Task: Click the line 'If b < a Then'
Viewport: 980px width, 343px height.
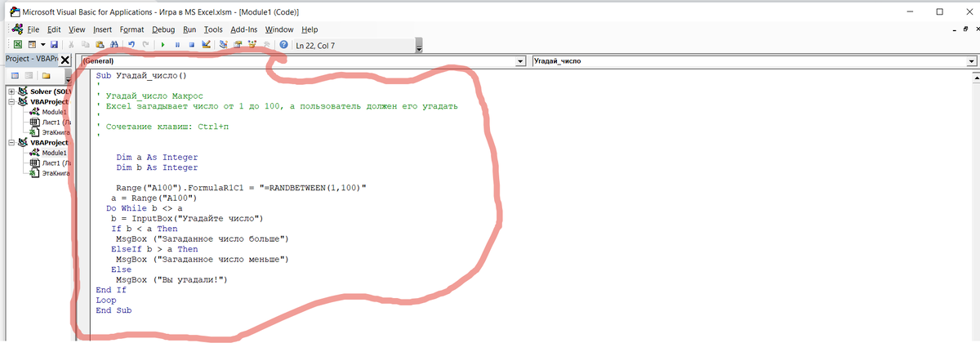Action: [x=145, y=229]
